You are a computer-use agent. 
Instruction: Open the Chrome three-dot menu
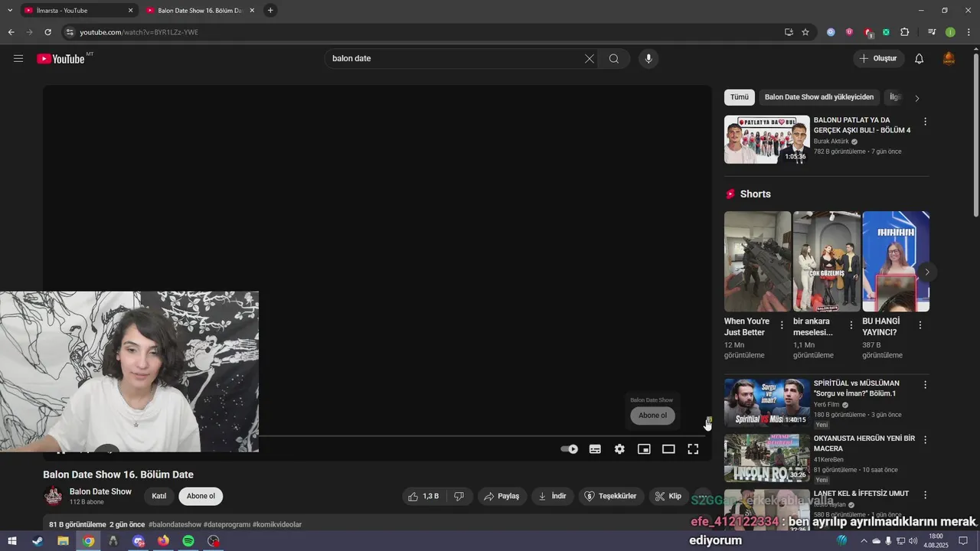tap(969, 32)
